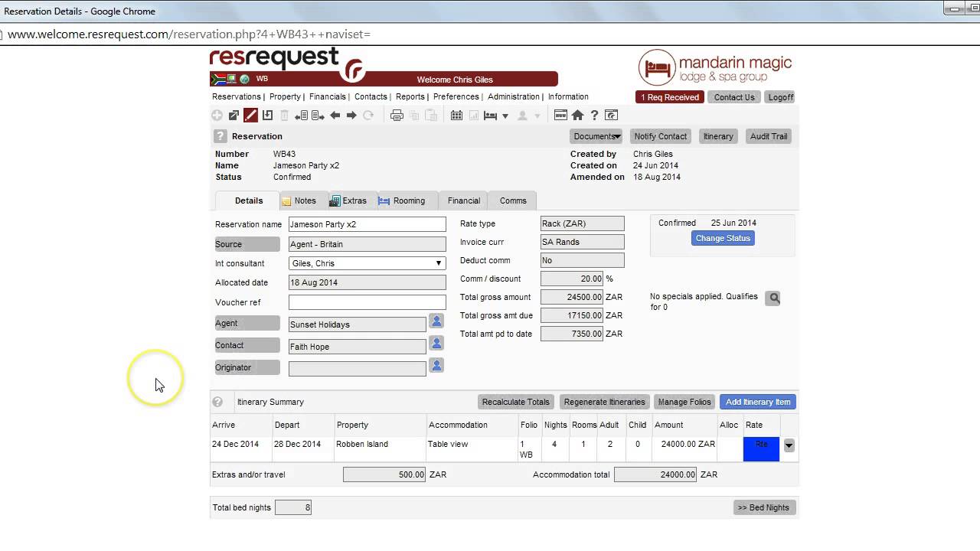Click the back arrow icon

(335, 116)
